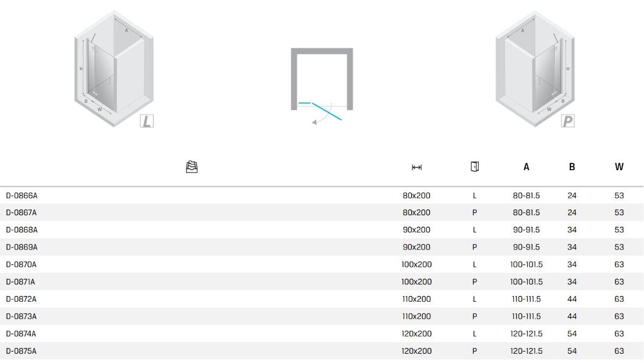Select the L left-version badge icon
The width and height of the screenshot is (644, 364).
pyautogui.click(x=147, y=121)
